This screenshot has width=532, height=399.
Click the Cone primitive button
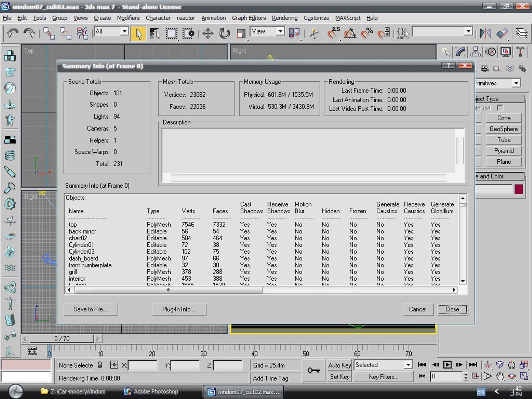coord(504,118)
